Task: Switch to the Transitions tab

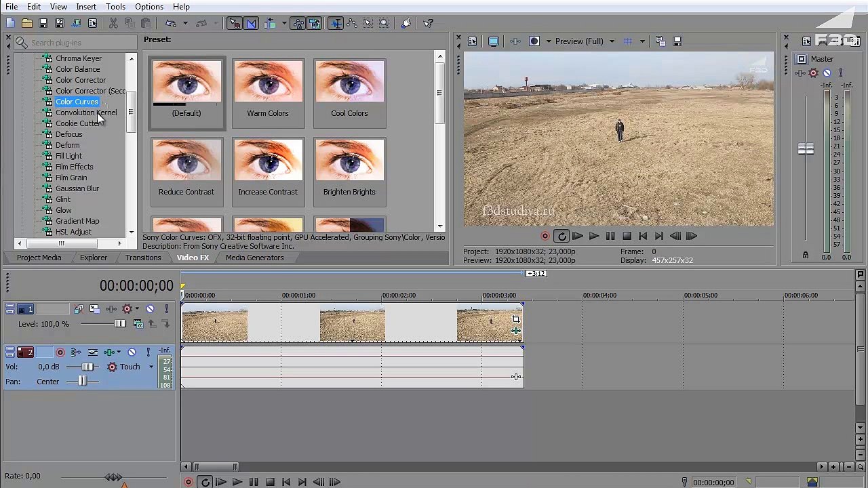Action: [143, 258]
